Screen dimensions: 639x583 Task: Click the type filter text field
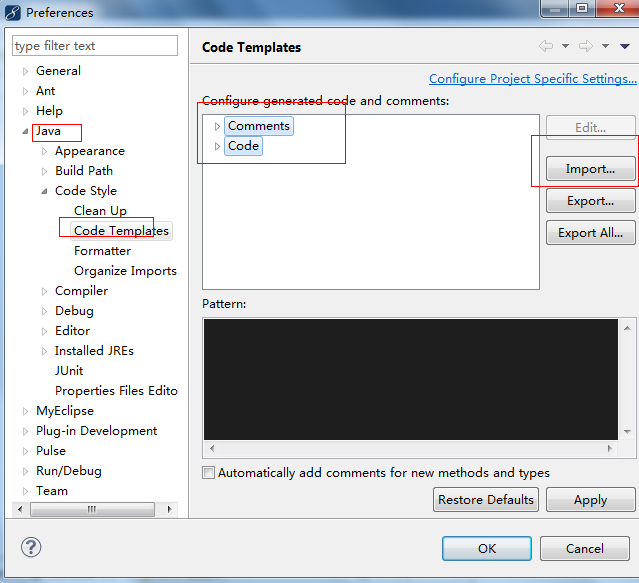click(95, 46)
